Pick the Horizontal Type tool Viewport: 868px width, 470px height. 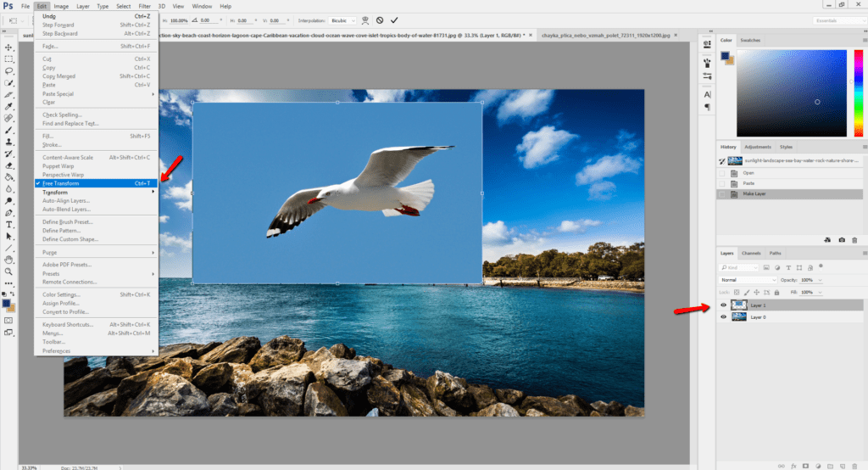pos(8,225)
